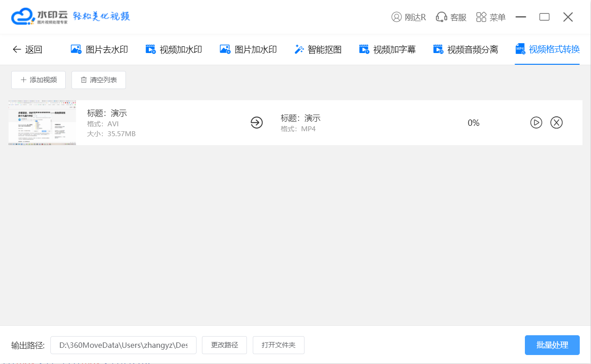This screenshot has width=591, height=364.
Task: Close the 水印云 window
Action: point(568,17)
